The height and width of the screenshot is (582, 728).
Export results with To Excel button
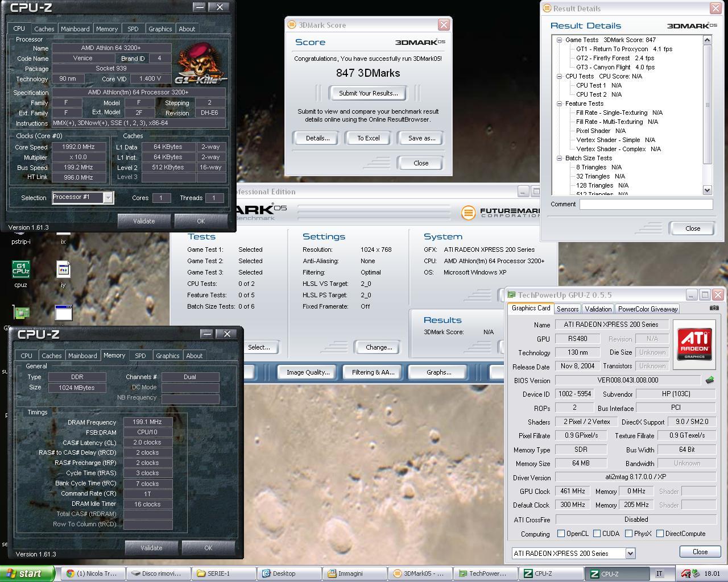click(x=368, y=138)
